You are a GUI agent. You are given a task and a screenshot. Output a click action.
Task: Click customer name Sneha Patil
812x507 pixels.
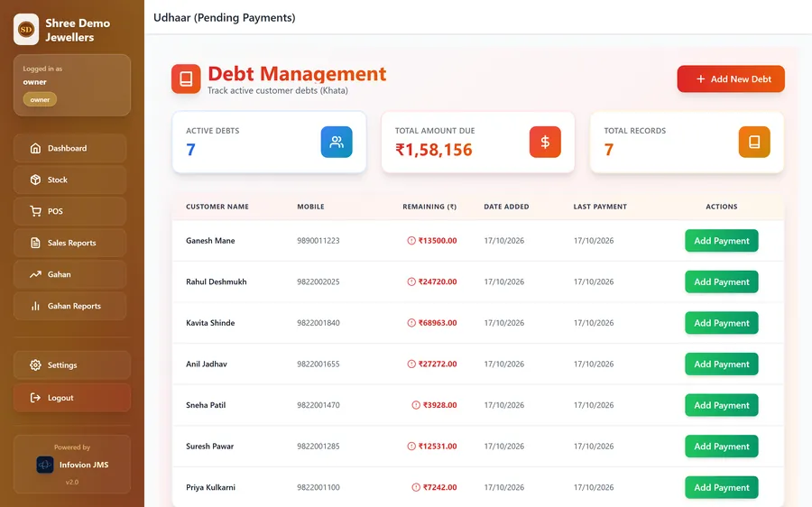[x=206, y=405]
